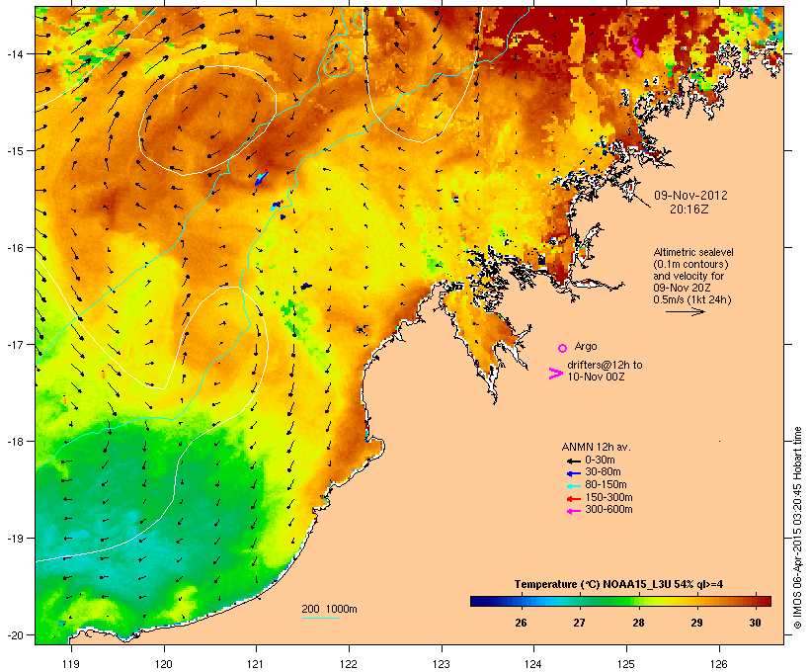Click the latitude axis label -16
The image size is (810, 672).
[x=15, y=248]
